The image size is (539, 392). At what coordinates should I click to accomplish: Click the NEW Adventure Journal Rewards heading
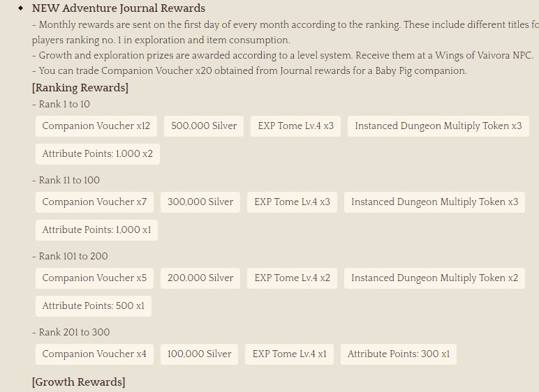click(x=119, y=8)
